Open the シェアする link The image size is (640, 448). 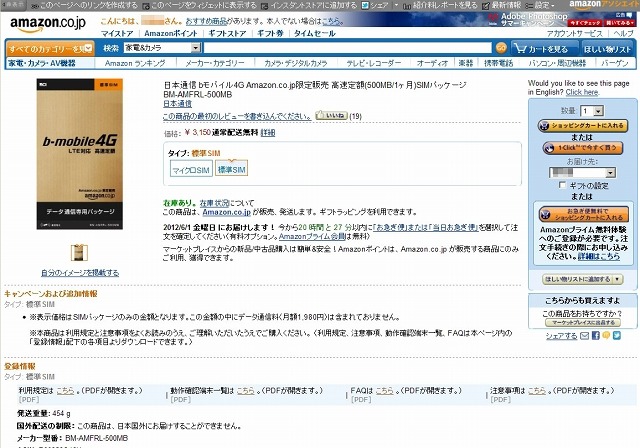(562, 336)
